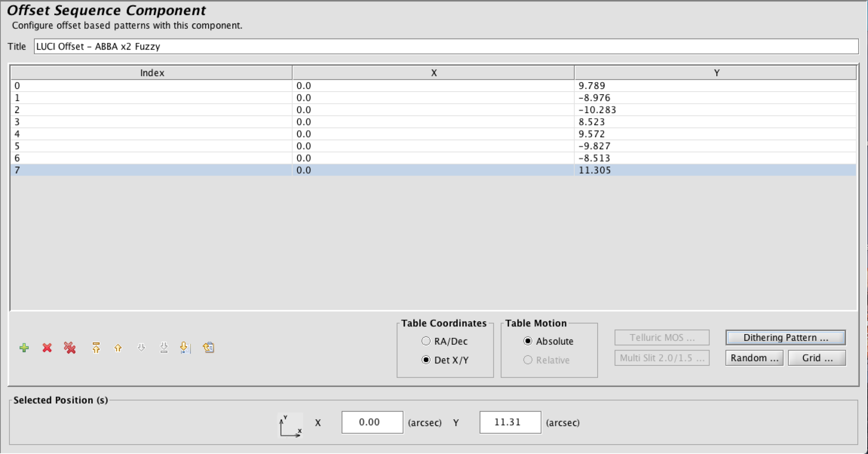This screenshot has width=868, height=454.
Task: Sort table by Index column header
Action: pyautogui.click(x=152, y=73)
